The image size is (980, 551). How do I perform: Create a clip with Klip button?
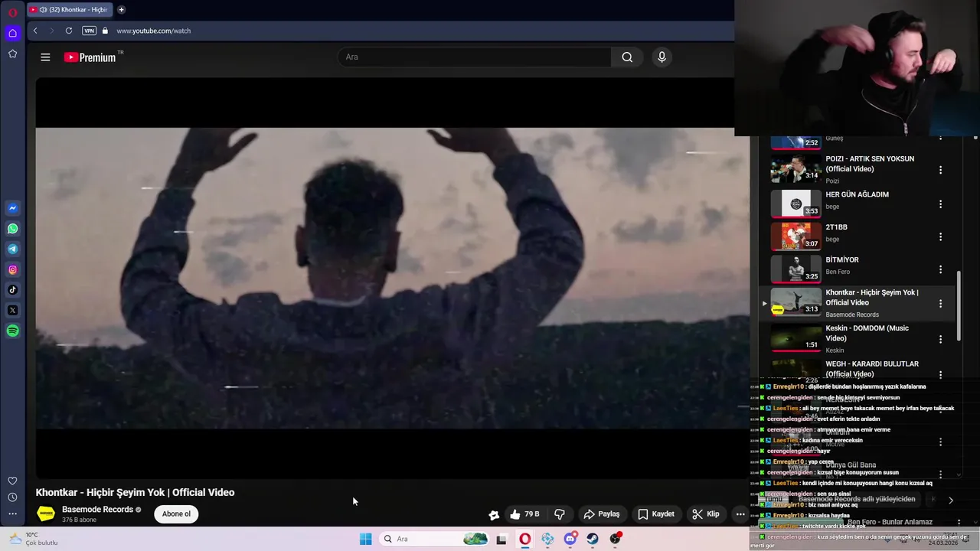(706, 514)
